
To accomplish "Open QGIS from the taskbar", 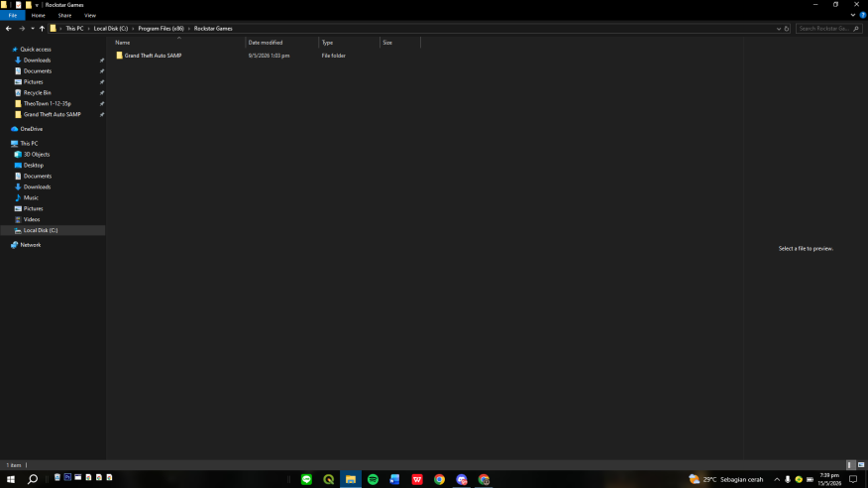I will tap(328, 479).
